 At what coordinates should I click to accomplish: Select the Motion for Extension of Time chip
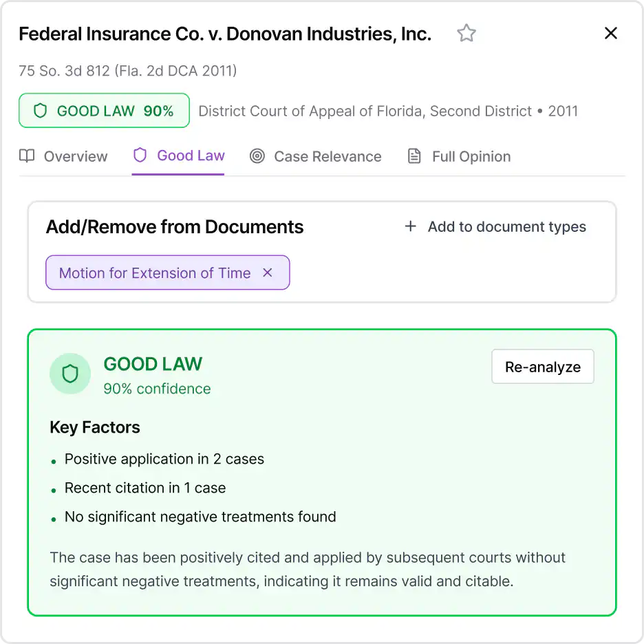(x=155, y=273)
